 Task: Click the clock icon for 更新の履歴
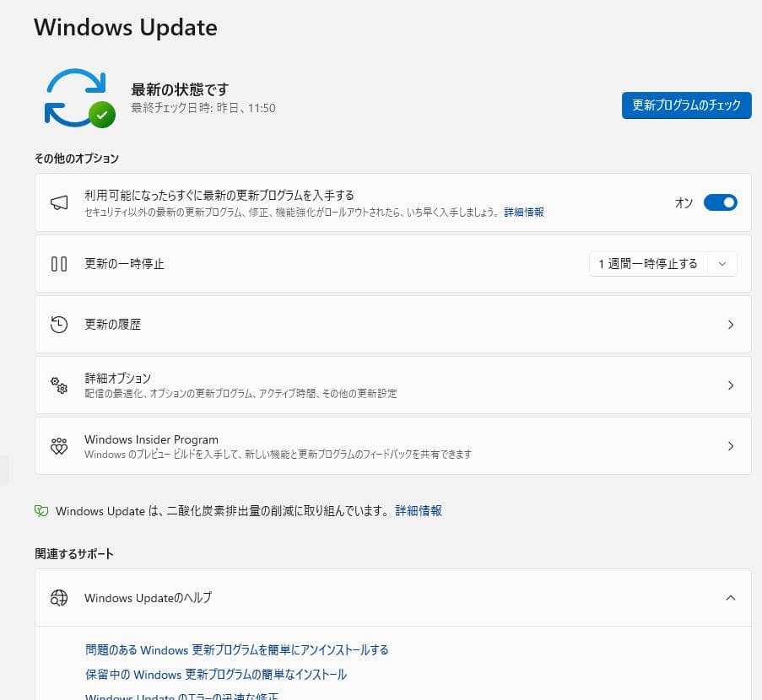(58, 324)
